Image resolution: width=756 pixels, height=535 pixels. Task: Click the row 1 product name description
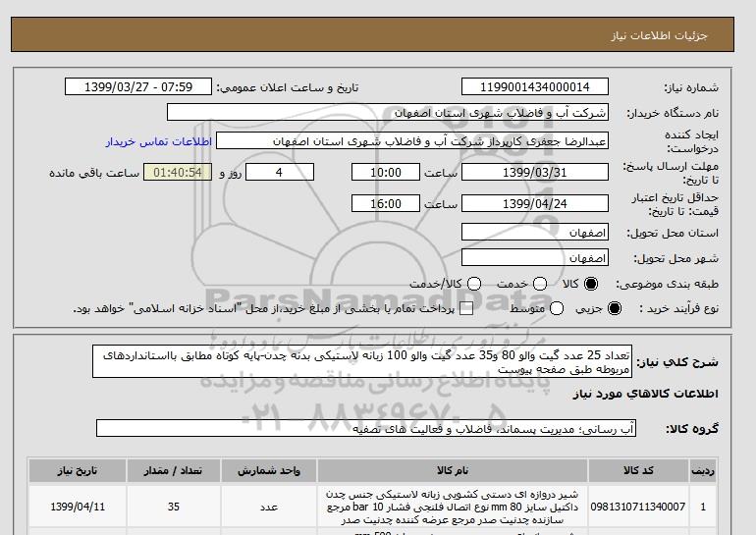coord(453,508)
